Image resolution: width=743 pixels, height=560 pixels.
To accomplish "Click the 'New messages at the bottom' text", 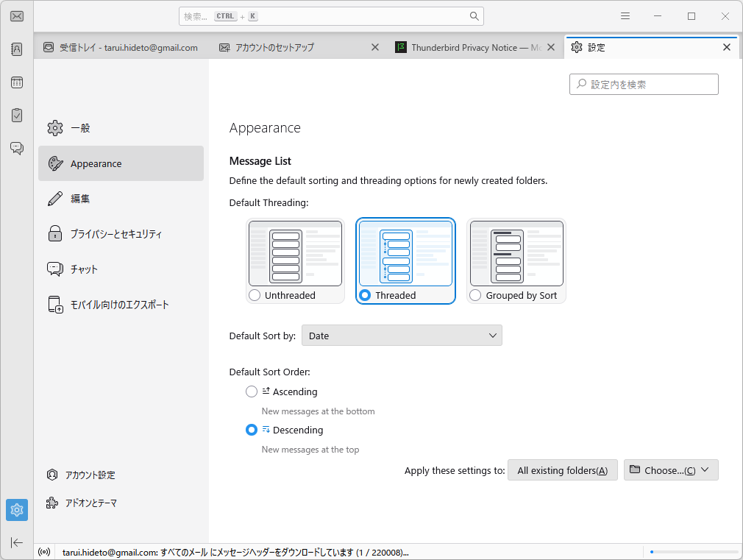I will pyautogui.click(x=318, y=411).
